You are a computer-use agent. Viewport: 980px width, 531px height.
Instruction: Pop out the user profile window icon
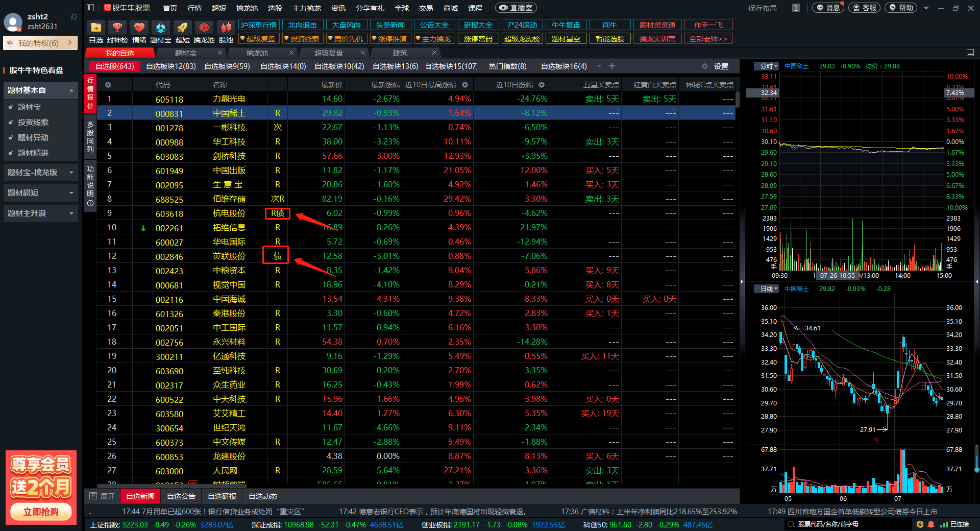coord(74,17)
